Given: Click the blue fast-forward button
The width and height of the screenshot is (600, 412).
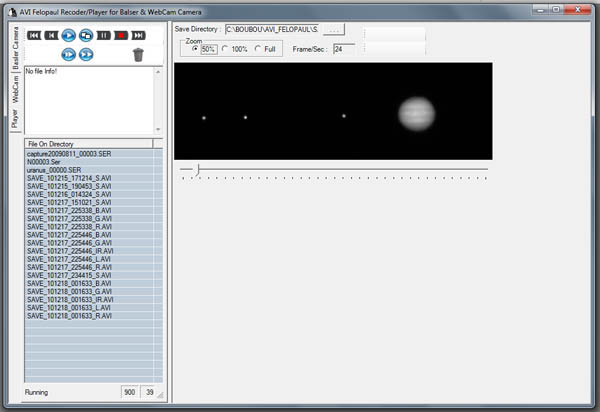Looking at the screenshot, I should tap(86, 55).
